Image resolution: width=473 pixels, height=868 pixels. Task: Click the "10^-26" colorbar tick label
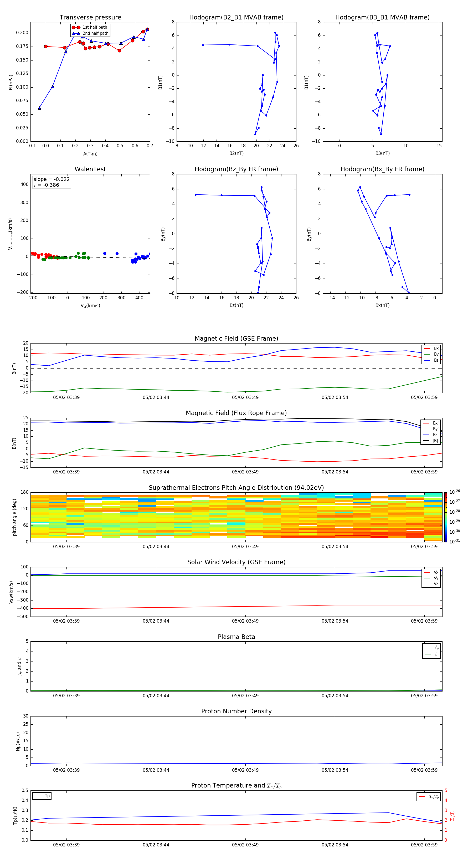click(455, 492)
